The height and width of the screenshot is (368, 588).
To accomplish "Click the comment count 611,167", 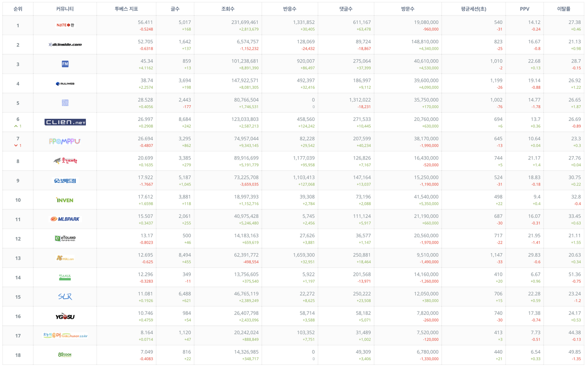I will [362, 22].
